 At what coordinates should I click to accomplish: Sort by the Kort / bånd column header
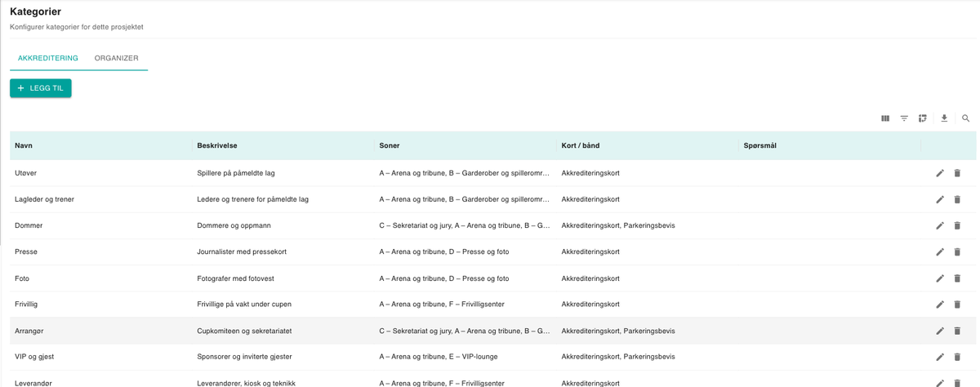581,145
